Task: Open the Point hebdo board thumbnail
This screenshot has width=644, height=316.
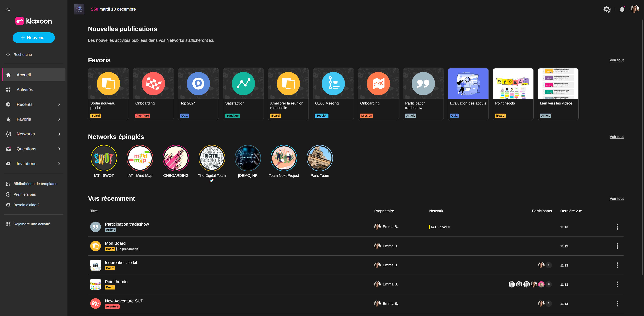Action: [x=513, y=84]
